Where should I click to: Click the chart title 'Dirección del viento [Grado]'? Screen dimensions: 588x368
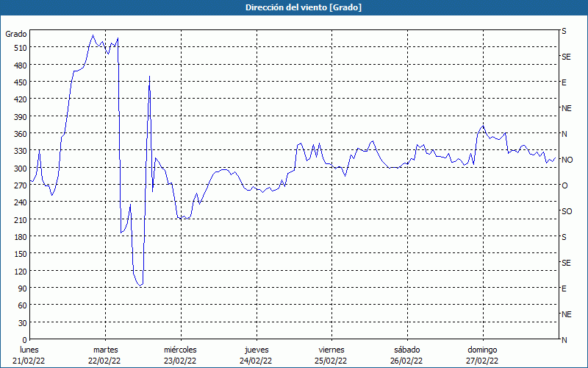pyautogui.click(x=304, y=7)
